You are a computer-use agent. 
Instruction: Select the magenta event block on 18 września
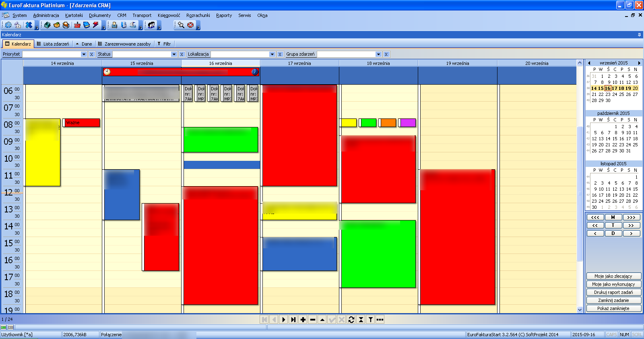[x=408, y=123]
